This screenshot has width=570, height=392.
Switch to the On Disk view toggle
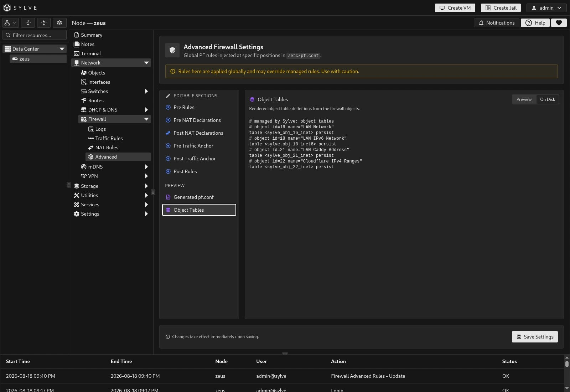click(x=548, y=99)
